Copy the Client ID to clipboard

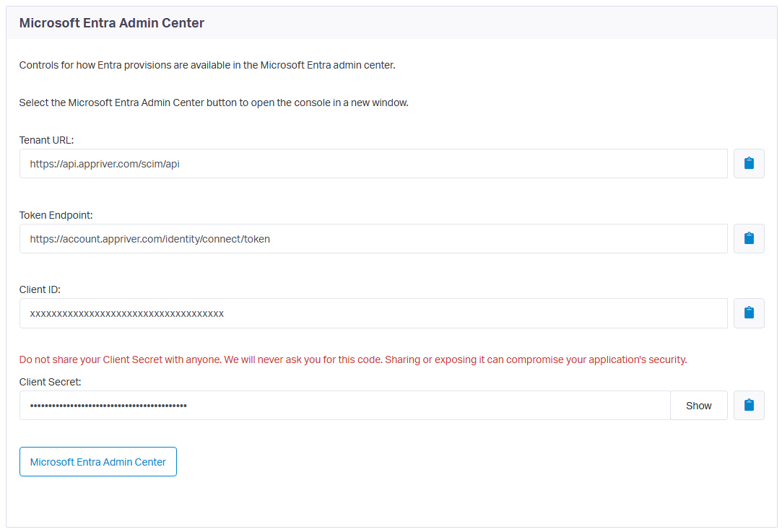[x=749, y=313]
